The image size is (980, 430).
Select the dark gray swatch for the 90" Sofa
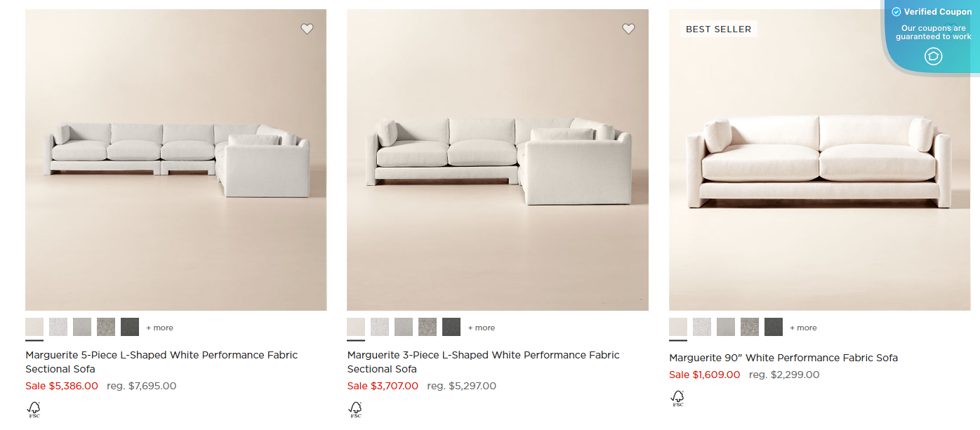pos(774,327)
